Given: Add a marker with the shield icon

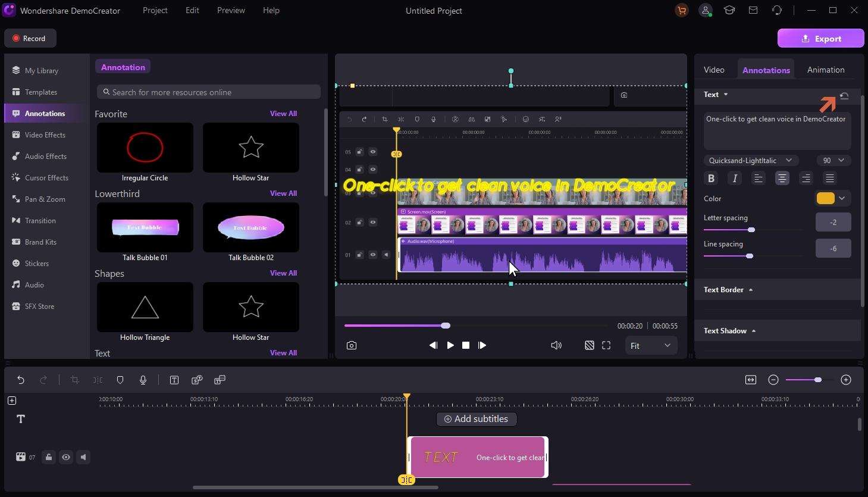Looking at the screenshot, I should click(120, 380).
